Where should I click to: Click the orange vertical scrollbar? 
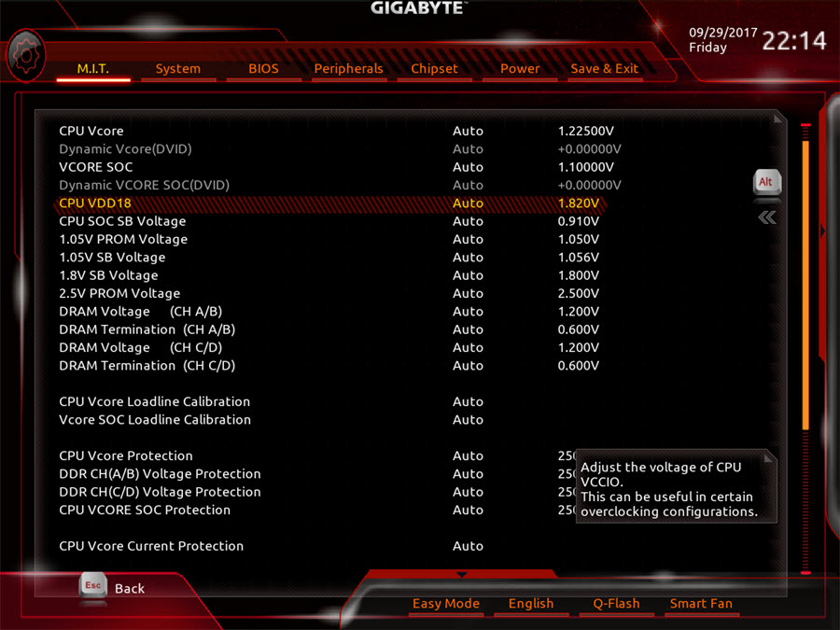[805, 280]
